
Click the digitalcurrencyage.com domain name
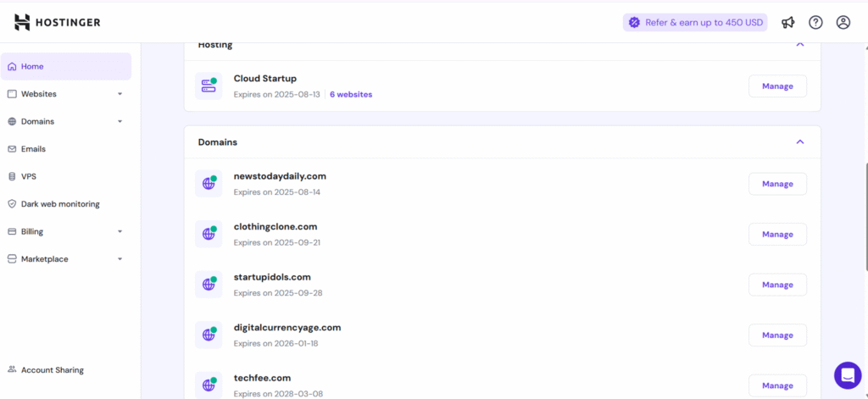287,328
